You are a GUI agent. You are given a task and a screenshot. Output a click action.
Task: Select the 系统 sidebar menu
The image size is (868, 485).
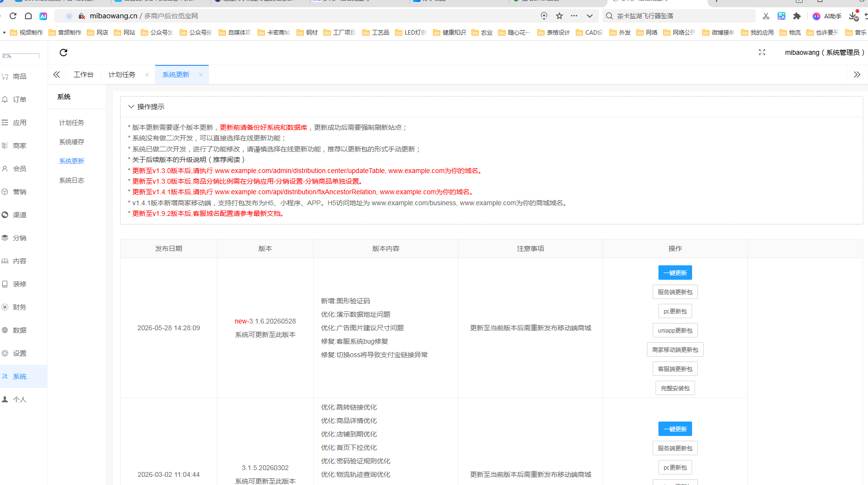24,376
